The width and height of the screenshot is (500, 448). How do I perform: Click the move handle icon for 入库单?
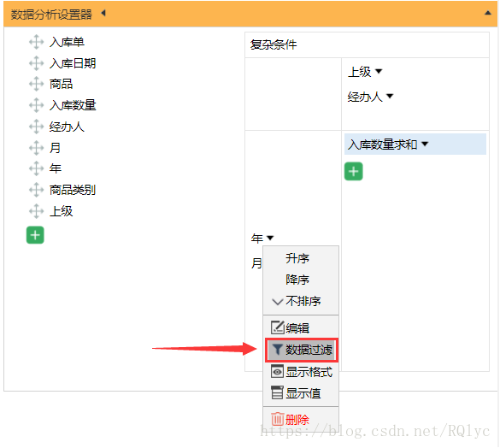pos(37,42)
